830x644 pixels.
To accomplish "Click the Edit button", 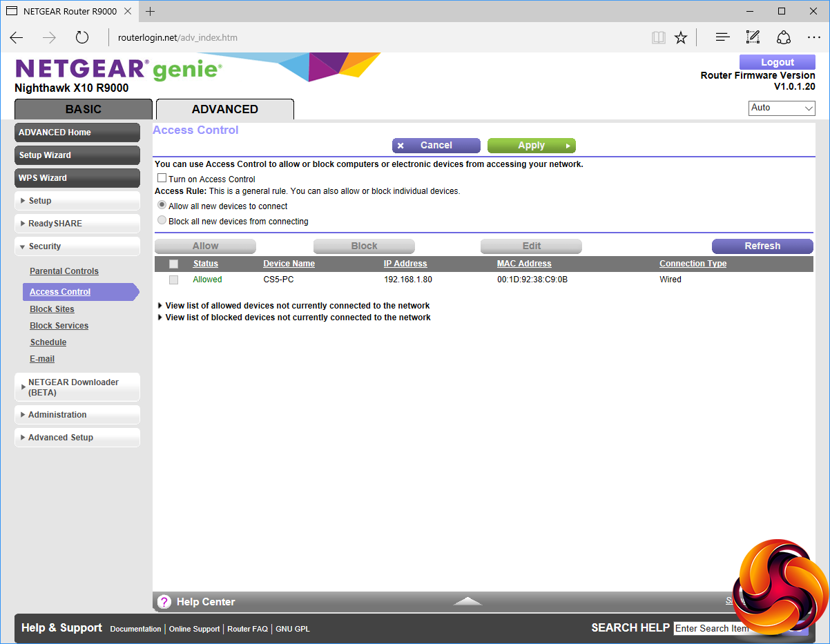I will pyautogui.click(x=531, y=246).
